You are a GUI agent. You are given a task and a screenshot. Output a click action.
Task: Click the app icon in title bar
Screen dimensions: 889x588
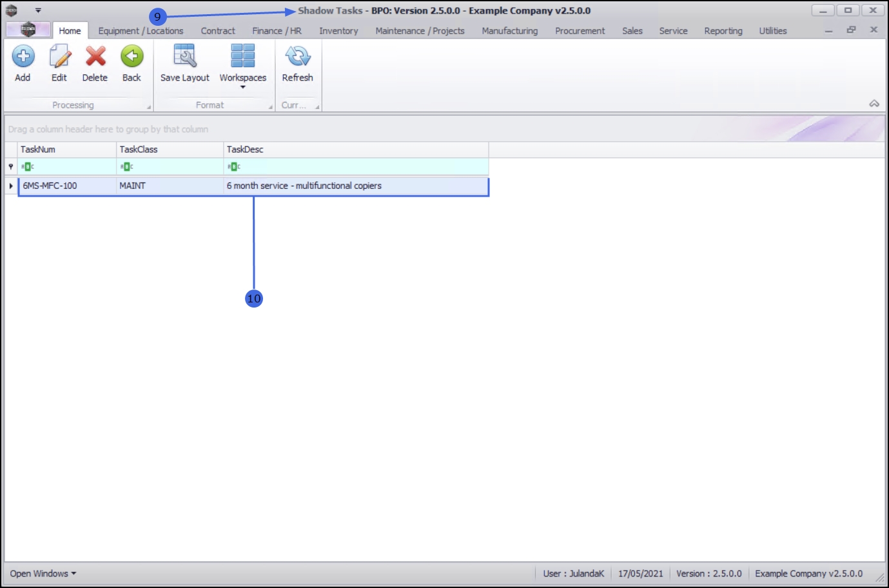tap(11, 10)
